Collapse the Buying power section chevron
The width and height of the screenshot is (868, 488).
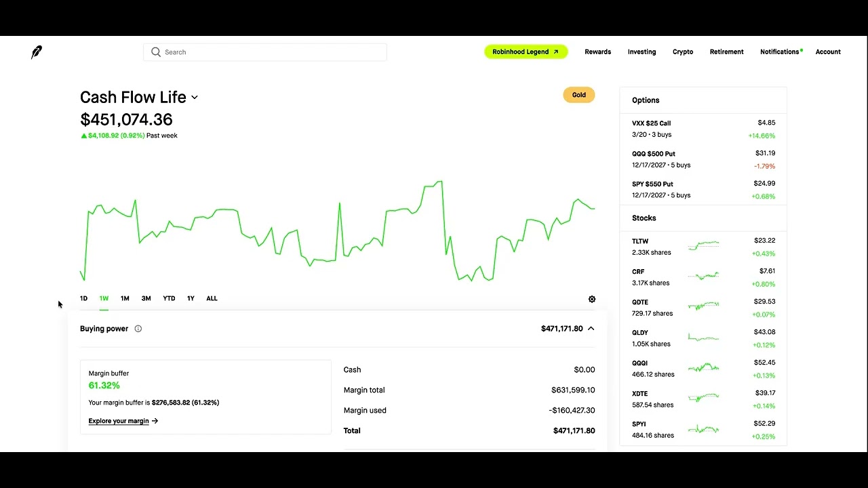pyautogui.click(x=591, y=329)
